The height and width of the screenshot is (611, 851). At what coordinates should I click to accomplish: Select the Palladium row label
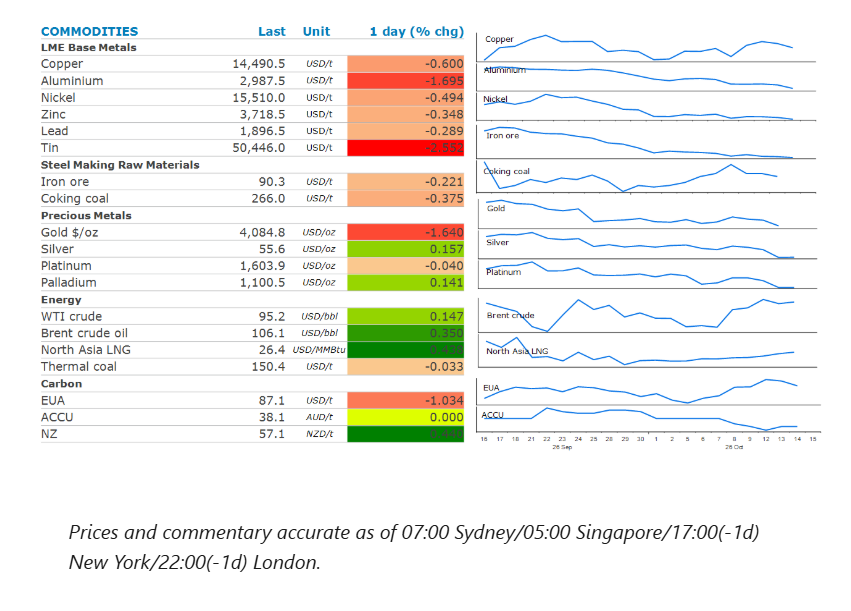(68, 283)
